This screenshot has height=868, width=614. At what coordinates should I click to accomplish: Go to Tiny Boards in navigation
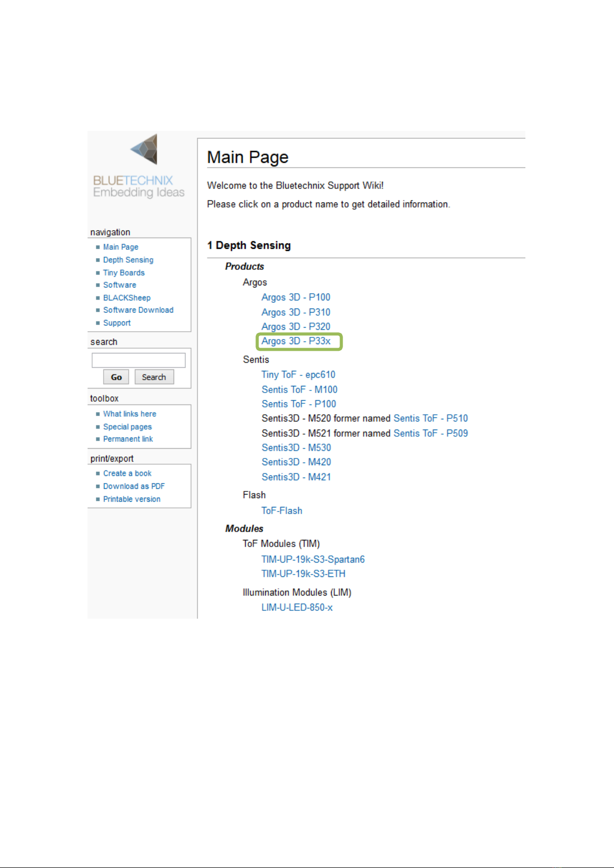coord(124,273)
